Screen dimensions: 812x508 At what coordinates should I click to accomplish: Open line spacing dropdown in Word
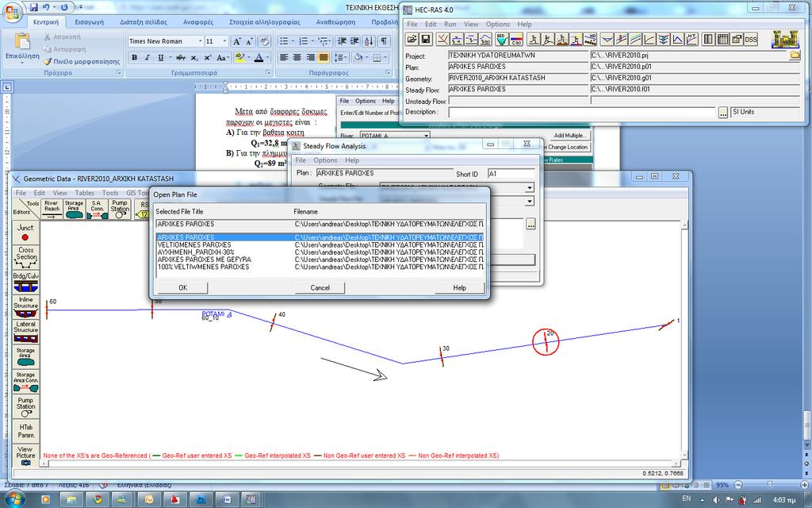339,57
